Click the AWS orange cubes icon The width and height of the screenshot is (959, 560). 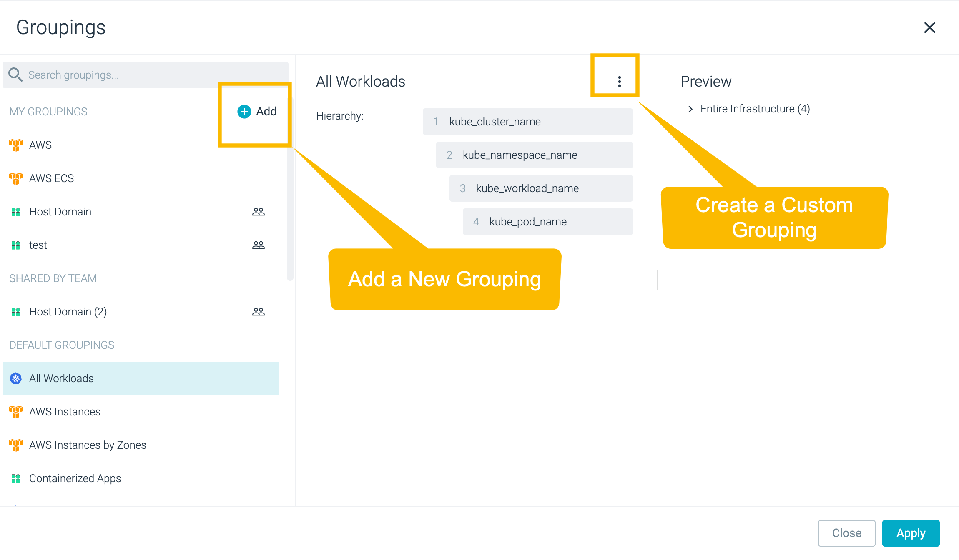point(16,145)
